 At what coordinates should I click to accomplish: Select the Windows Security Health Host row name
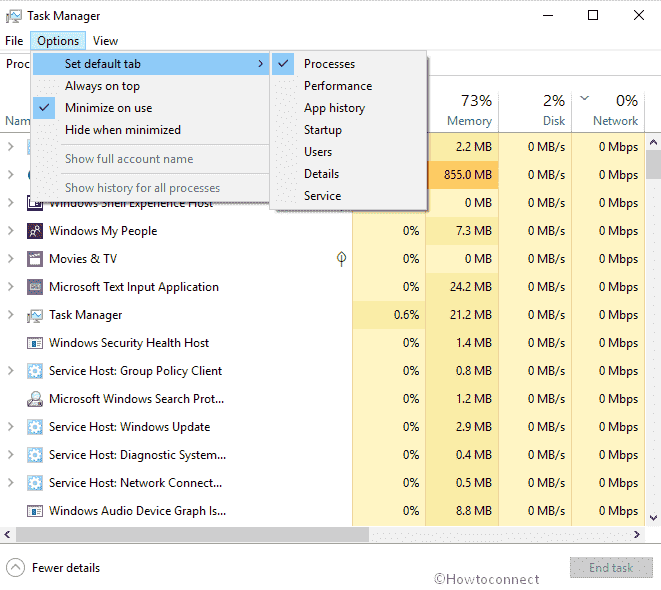pyautogui.click(x=129, y=343)
